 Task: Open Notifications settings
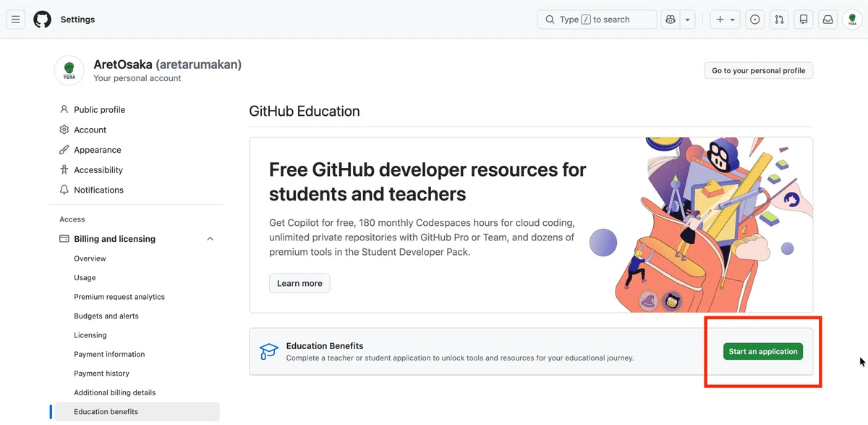pos(98,190)
